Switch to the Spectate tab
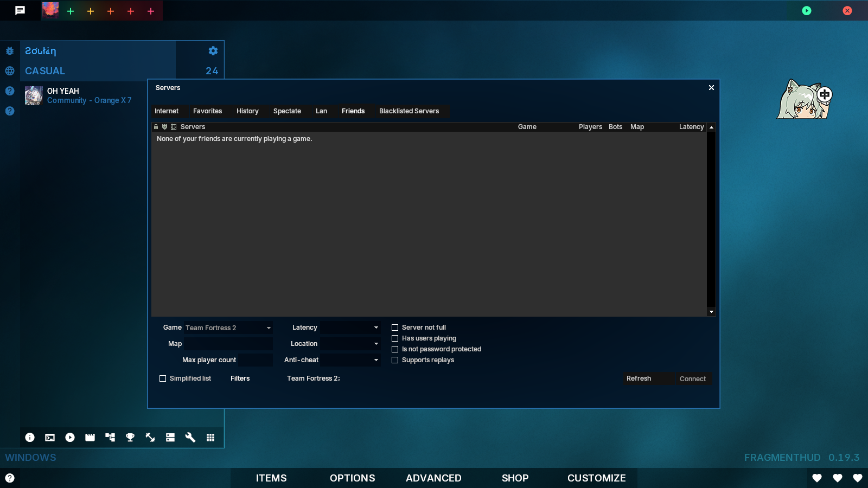The height and width of the screenshot is (488, 868). click(x=287, y=111)
